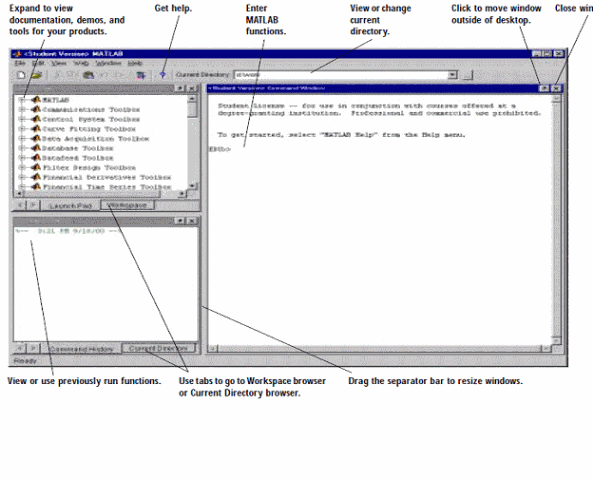Click the browse button beside Current Directory field

click(468, 75)
